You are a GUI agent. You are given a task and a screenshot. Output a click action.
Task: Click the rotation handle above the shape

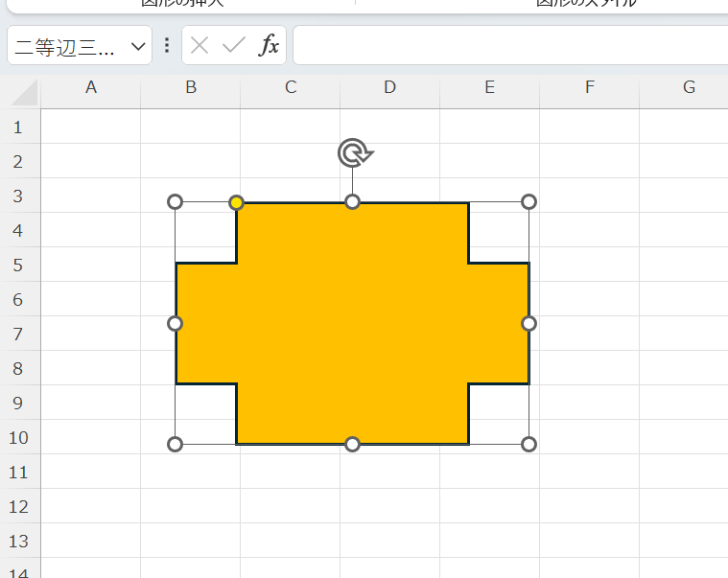click(353, 152)
